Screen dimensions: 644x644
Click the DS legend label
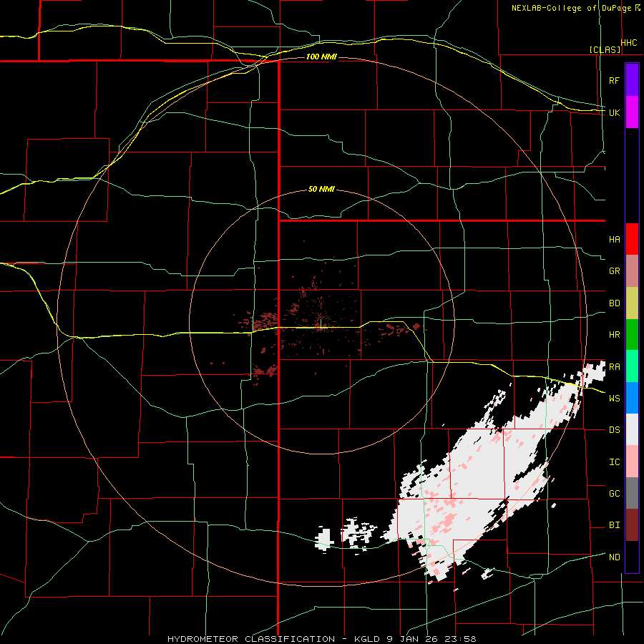click(615, 429)
